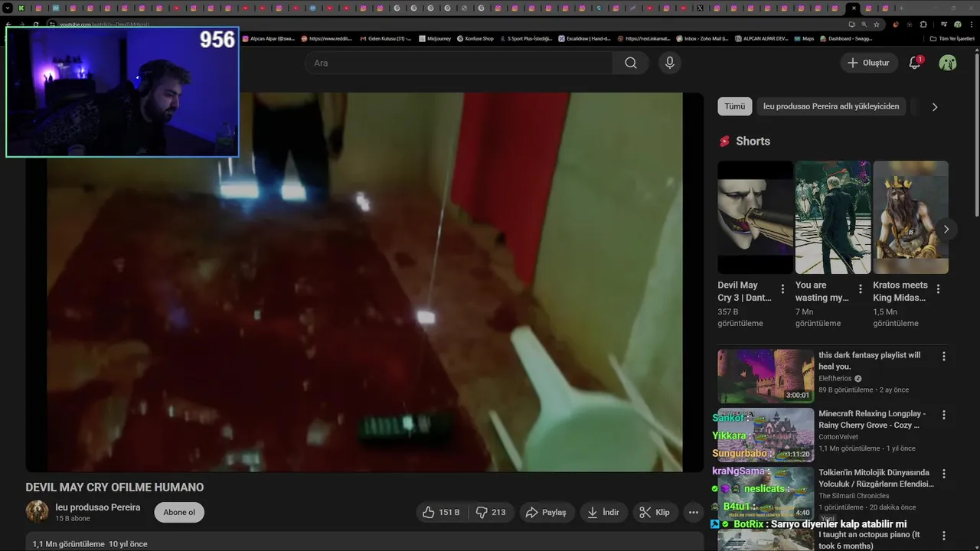The image size is (980, 551).
Task: Open the notifications bell
Action: [x=914, y=63]
